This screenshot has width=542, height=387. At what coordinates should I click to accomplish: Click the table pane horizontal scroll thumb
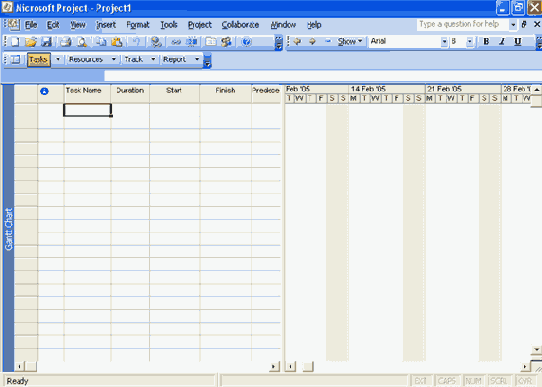click(x=31, y=367)
